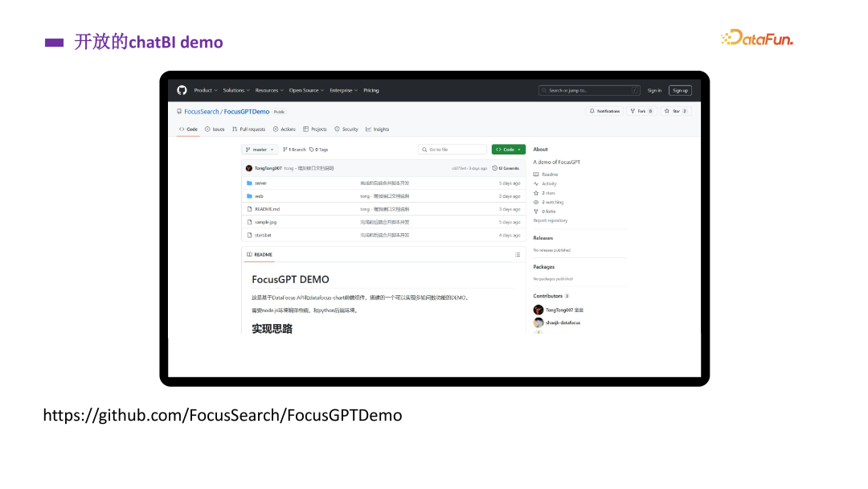Open the sample.jpg file

point(266,222)
